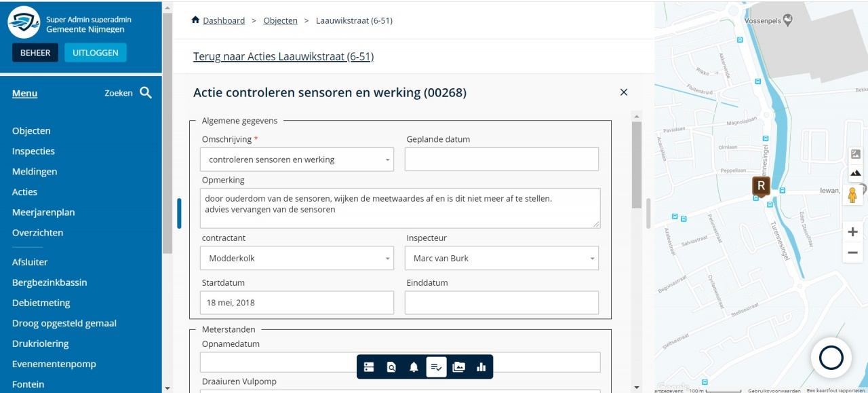Select Meerjarenplan from the sidebar menu
Viewport: 868px width, 393px height.
pyautogui.click(x=43, y=212)
